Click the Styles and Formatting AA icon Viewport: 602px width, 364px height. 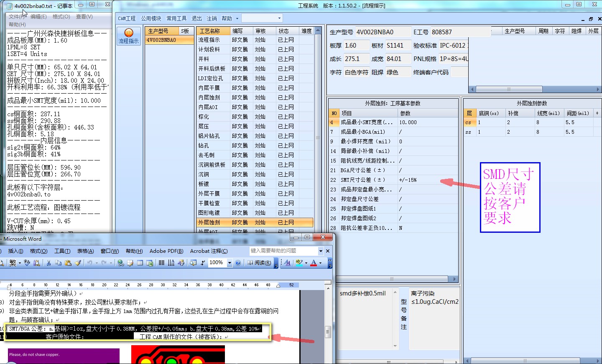coord(288,263)
